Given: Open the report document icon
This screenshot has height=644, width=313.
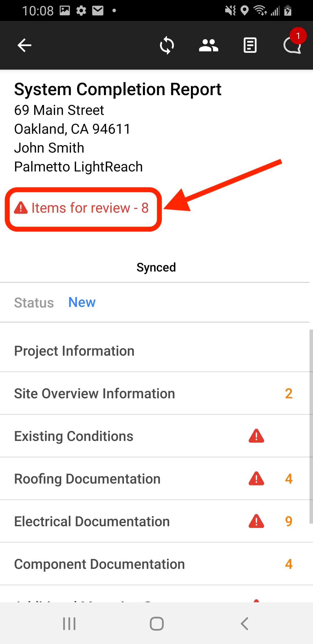Looking at the screenshot, I should [250, 45].
